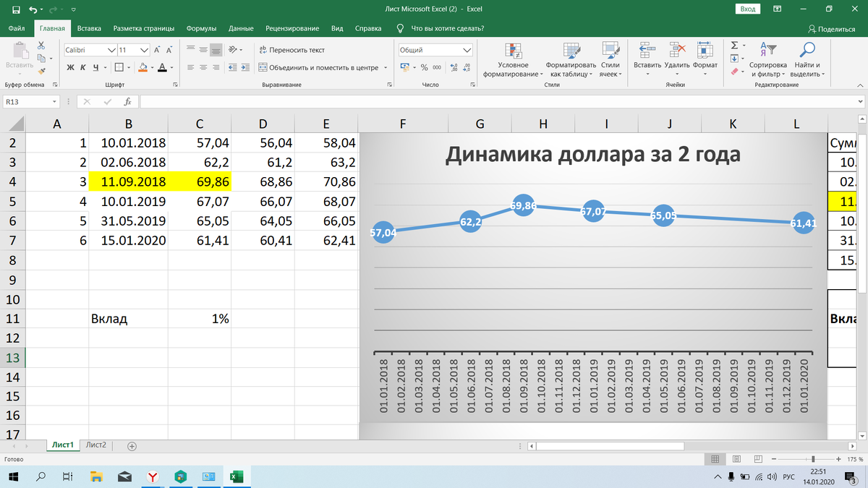Click the Fill down arrow icon
The image size is (868, 488).
(x=734, y=58)
